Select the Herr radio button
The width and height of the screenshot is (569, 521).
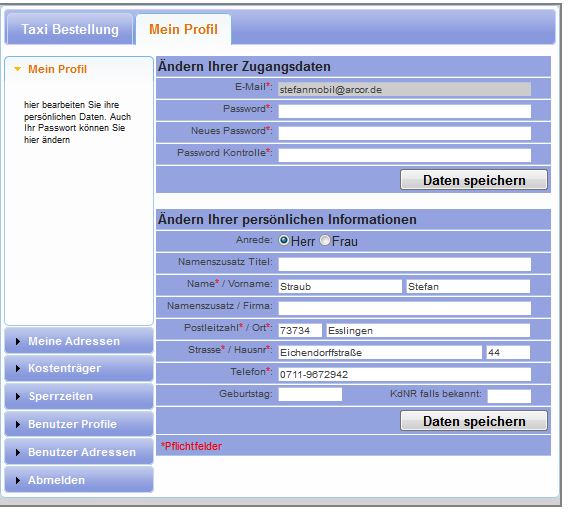pyautogui.click(x=283, y=241)
